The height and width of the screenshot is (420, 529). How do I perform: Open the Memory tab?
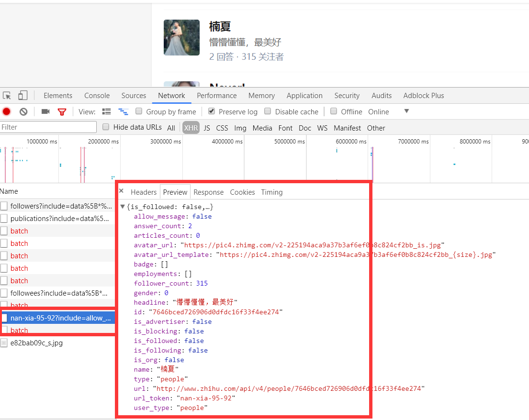(x=261, y=96)
